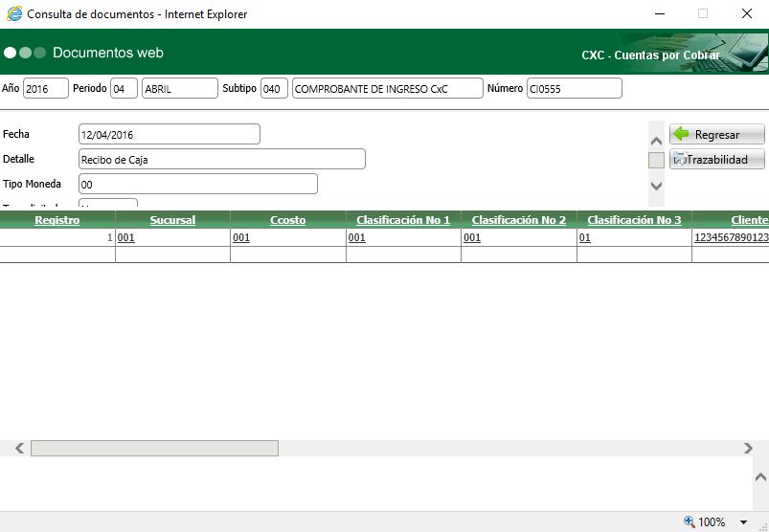Click the left arrow of the horizontal scrollbar
769x532 pixels.
[x=18, y=448]
